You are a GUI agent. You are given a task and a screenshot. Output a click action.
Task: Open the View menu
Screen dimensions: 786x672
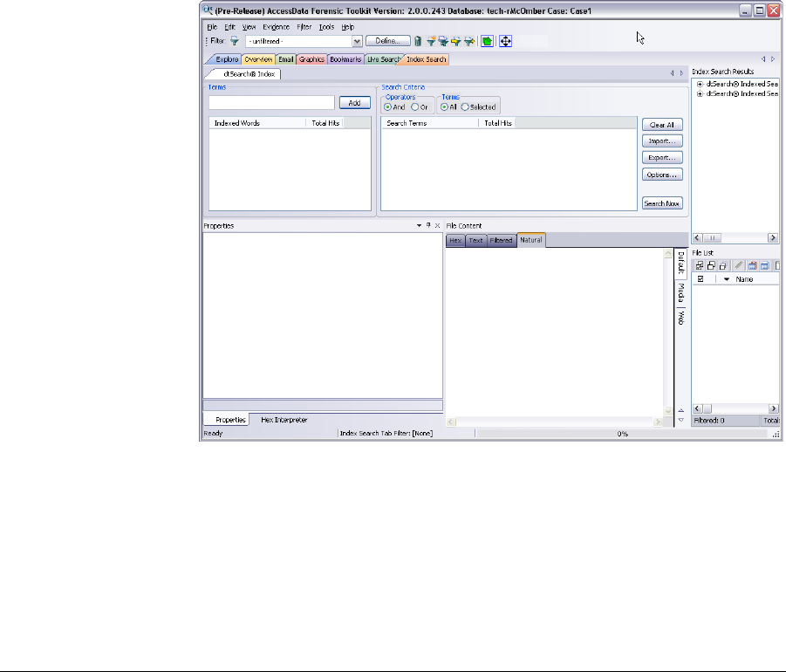[x=249, y=27]
